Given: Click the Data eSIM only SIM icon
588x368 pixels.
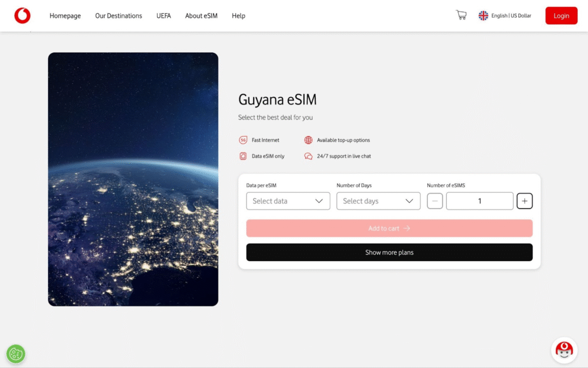Looking at the screenshot, I should tap(243, 156).
